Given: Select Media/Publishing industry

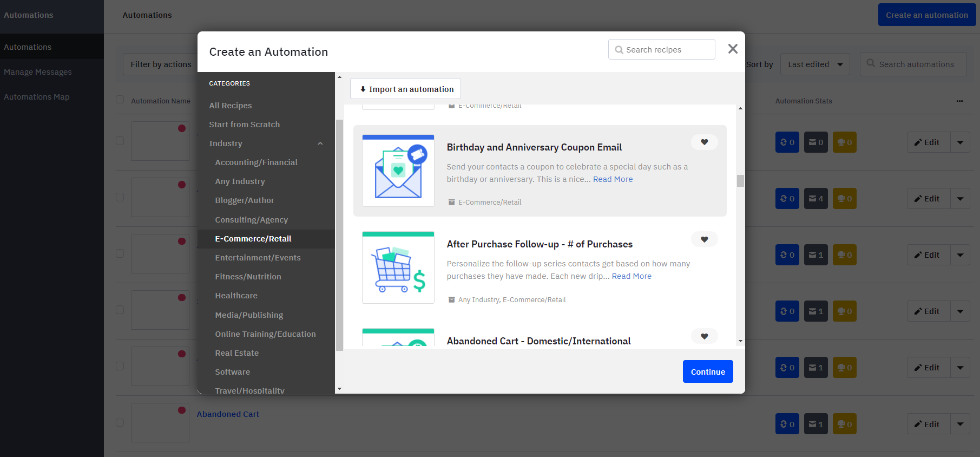Looking at the screenshot, I should (x=249, y=315).
